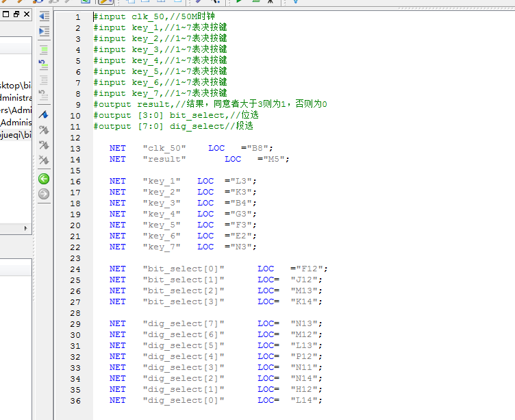Click the NET keyword on line 36
Screen dimensions: 515x420
pyautogui.click(x=118, y=400)
